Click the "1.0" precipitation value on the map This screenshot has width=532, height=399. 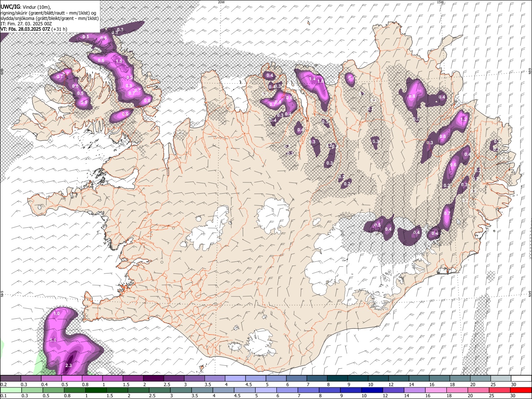click(x=57, y=313)
